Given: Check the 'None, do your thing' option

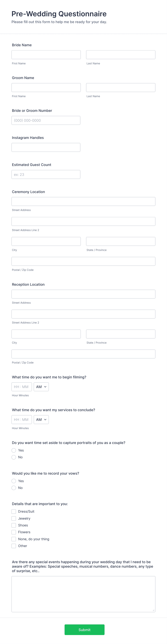Looking at the screenshot, I should click(x=14, y=539).
